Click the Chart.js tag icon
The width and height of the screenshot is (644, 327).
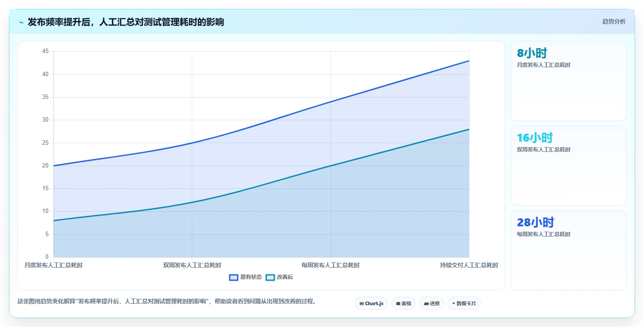[x=362, y=303]
